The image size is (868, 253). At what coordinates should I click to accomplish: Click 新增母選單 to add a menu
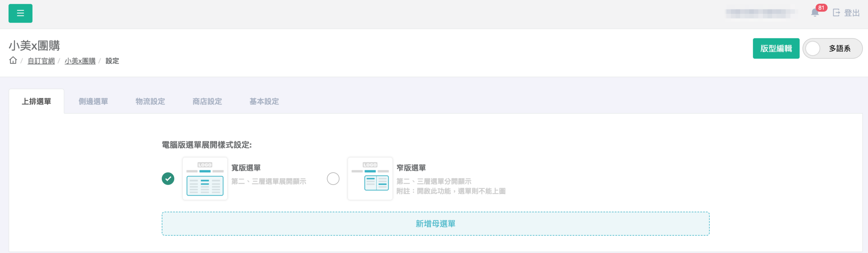coord(435,224)
